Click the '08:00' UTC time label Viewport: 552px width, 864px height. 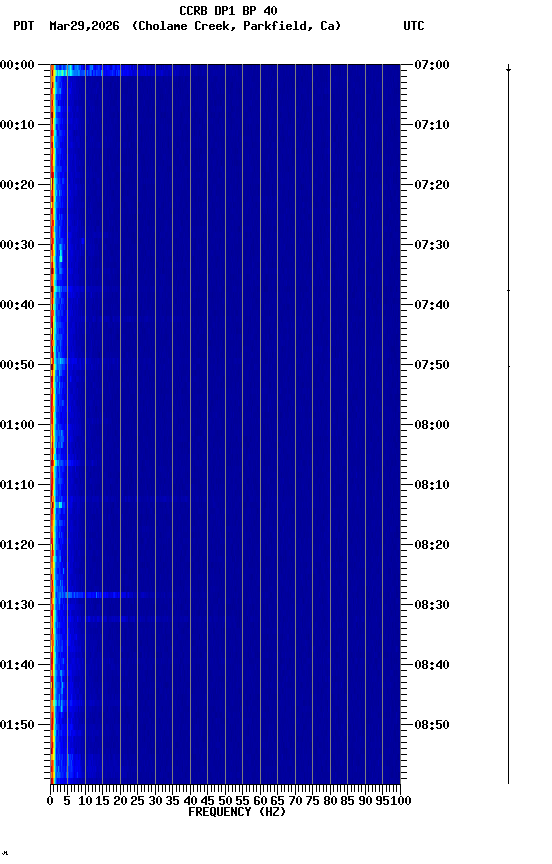pyautogui.click(x=432, y=425)
